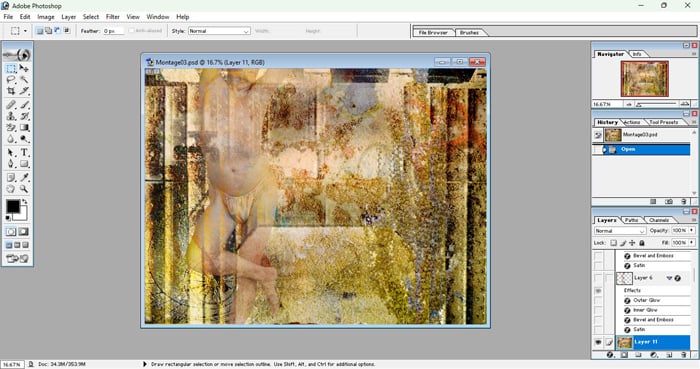Select the Zoom tool
This screenshot has width=700, height=369.
24,189
